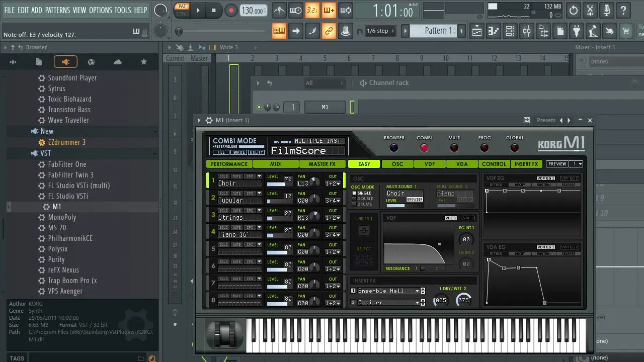Image resolution: width=644 pixels, height=362 pixels.
Task: Open the Mixer view icon
Action: (x=527, y=31)
